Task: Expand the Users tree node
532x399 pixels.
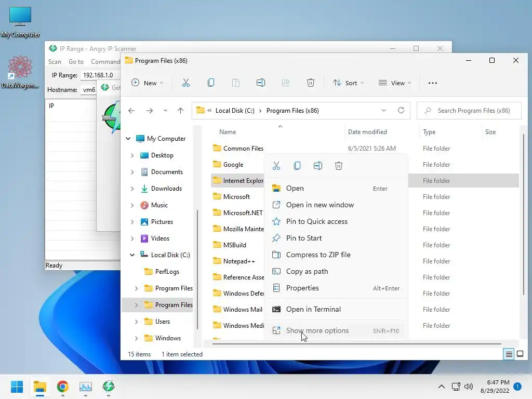Action: pyautogui.click(x=137, y=322)
